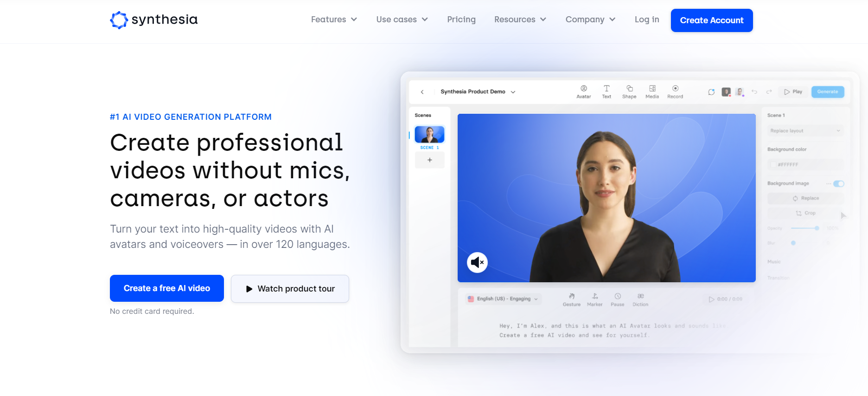Select the Record tool icon
The height and width of the screenshot is (396, 868).
point(675,92)
